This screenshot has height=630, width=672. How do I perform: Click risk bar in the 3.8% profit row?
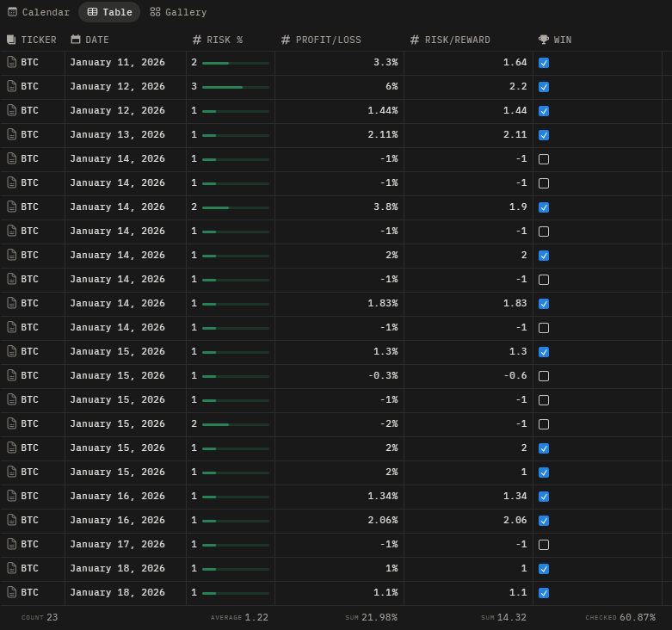[x=236, y=208]
